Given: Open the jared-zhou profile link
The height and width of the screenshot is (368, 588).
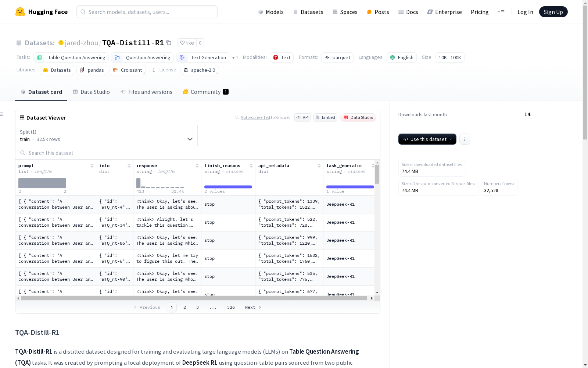Looking at the screenshot, I should pos(82,43).
